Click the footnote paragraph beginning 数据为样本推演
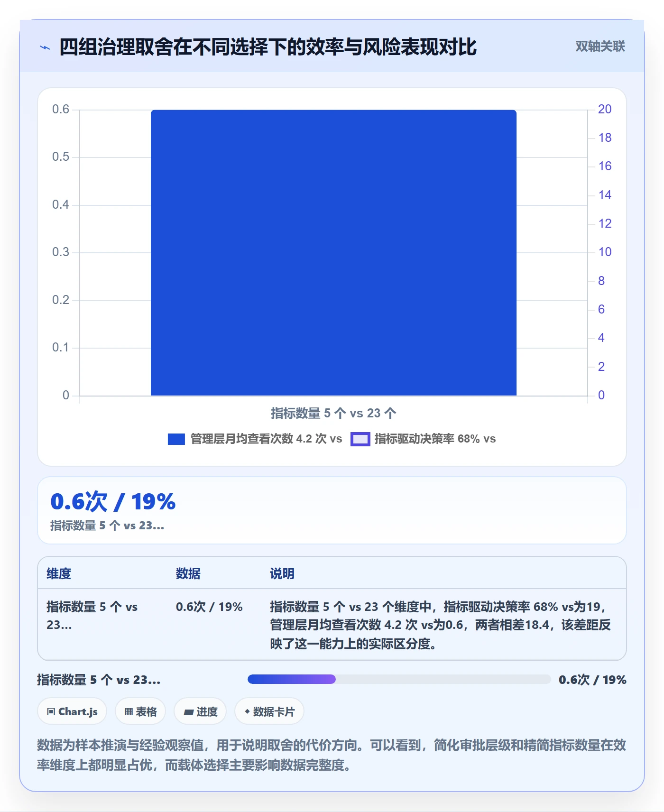This screenshot has height=812, width=664. (332, 755)
